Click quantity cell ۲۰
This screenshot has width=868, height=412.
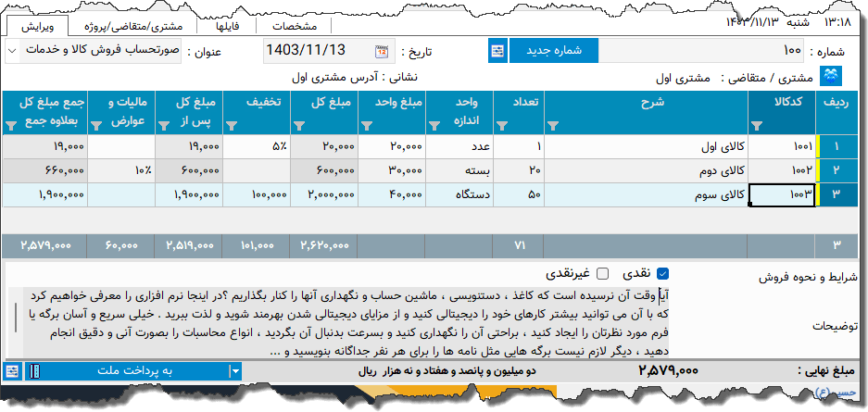pyautogui.click(x=520, y=169)
